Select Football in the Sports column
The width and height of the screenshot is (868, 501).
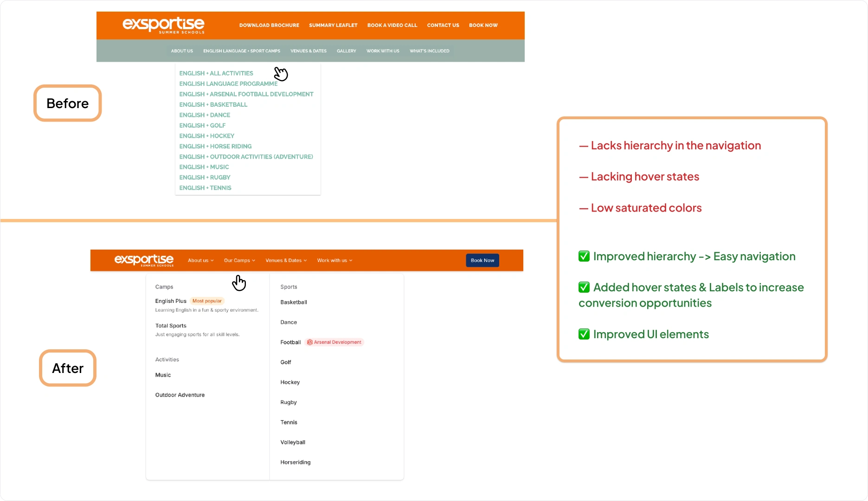pos(290,342)
